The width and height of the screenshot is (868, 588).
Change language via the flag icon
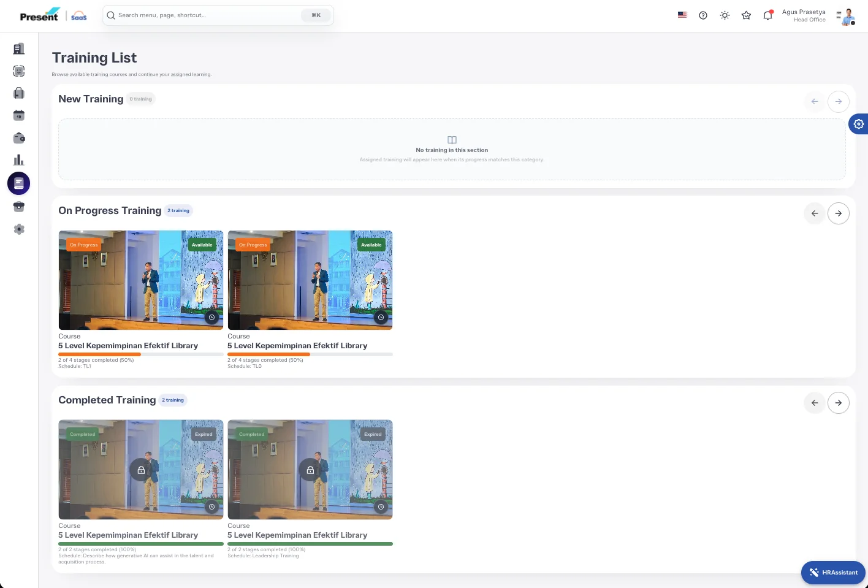(x=682, y=15)
